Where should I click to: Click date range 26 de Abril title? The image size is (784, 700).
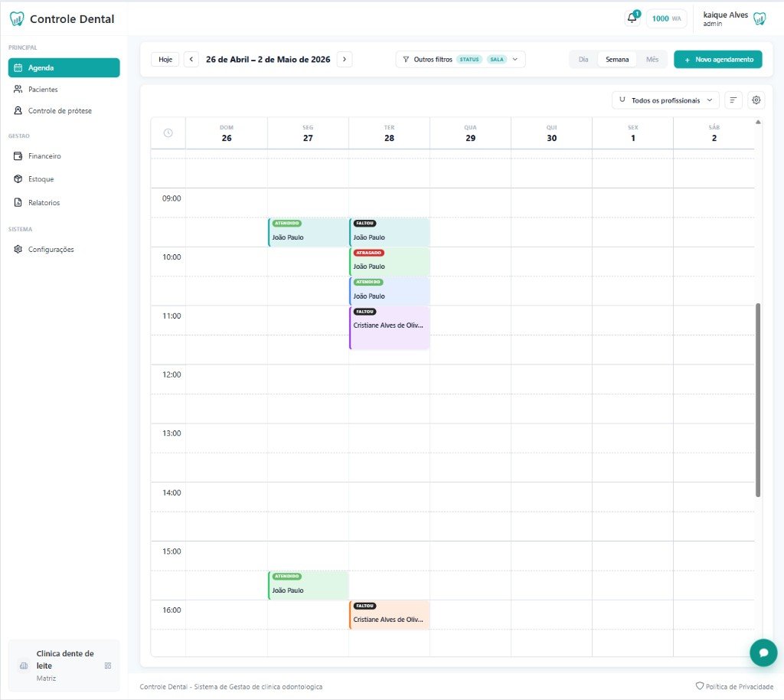coord(268,59)
